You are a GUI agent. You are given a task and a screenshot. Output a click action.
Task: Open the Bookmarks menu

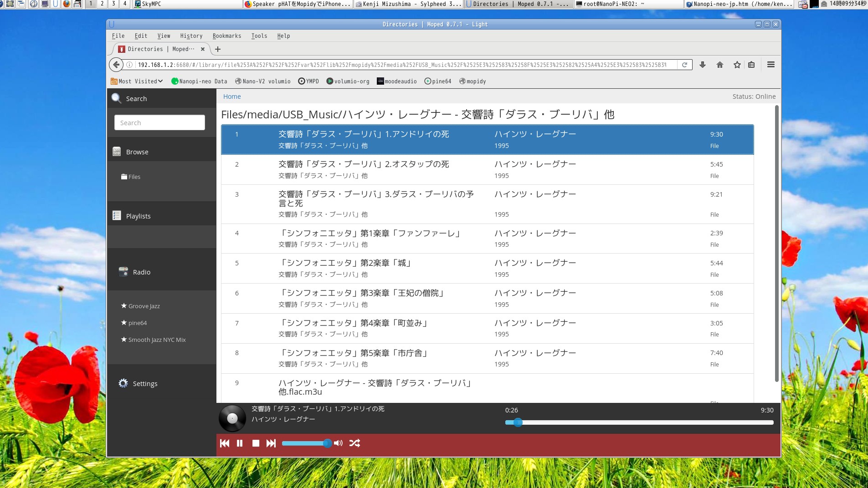tap(226, 36)
